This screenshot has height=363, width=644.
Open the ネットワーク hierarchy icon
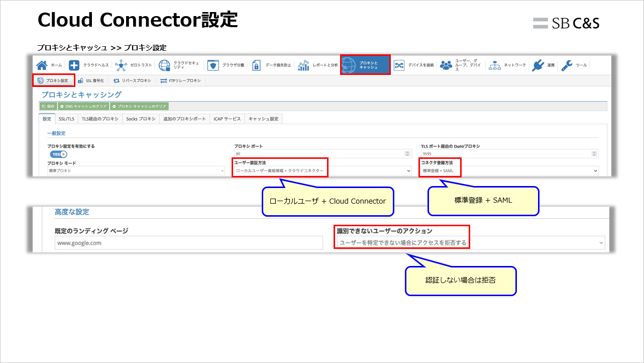(x=495, y=65)
